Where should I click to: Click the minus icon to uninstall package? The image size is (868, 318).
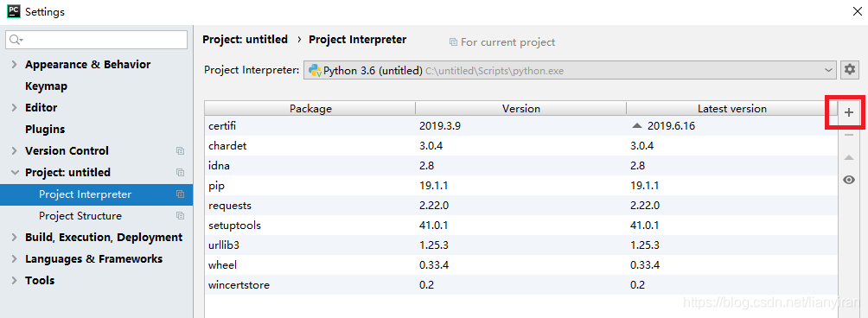click(x=849, y=136)
